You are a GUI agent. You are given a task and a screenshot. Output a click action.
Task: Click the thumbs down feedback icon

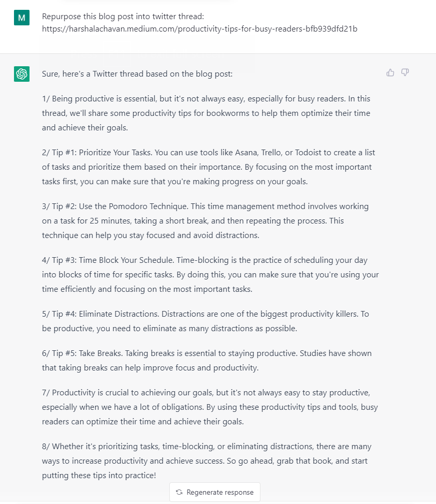coord(405,72)
